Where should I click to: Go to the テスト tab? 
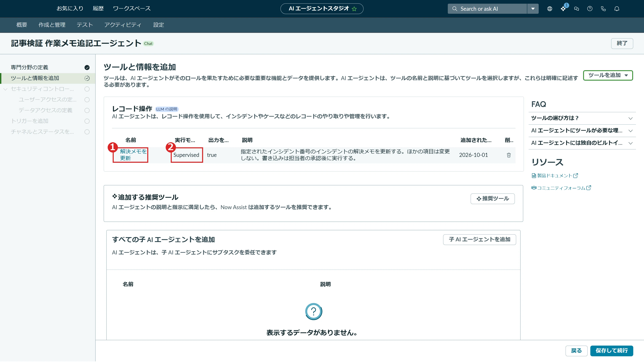tap(85, 25)
